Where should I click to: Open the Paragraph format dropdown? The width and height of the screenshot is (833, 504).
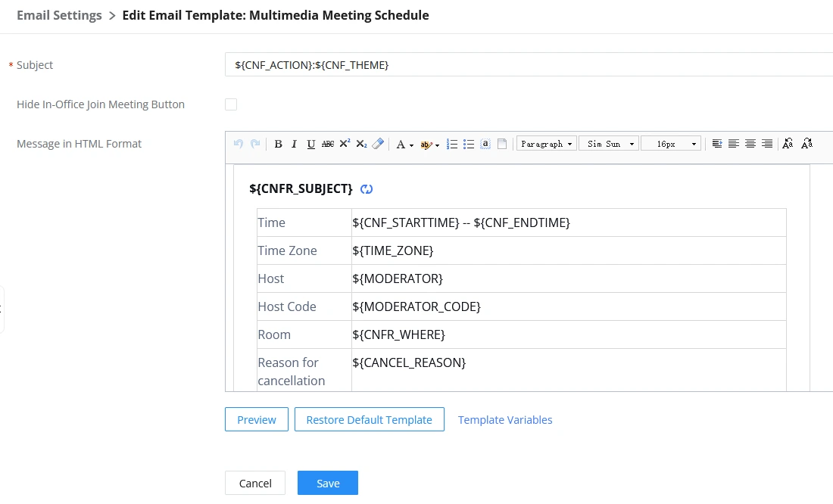[x=547, y=144]
